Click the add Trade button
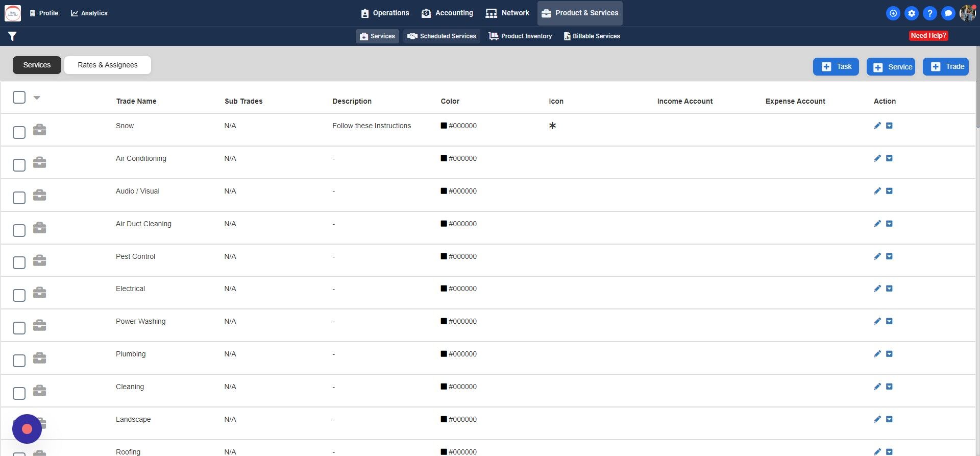 946,66
